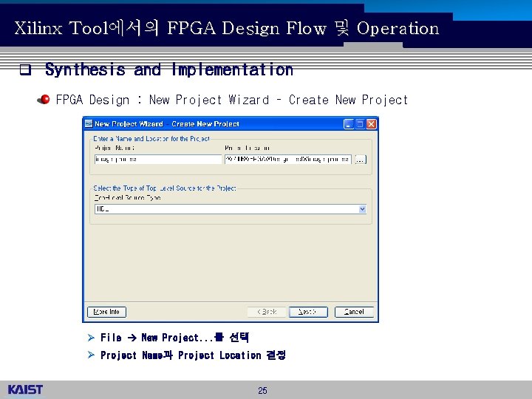Click the 'Project Name' and 'Project Location' instruction line
Viewport: 532px width, 399px height.
point(193,355)
